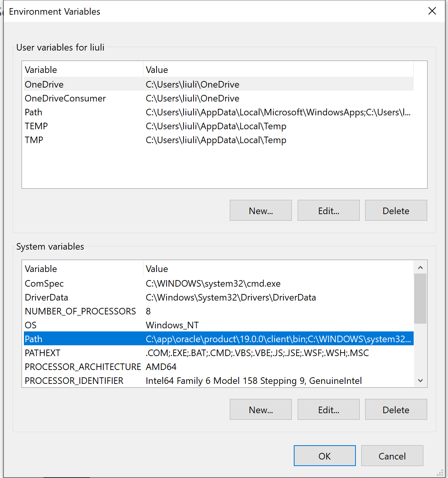Select the PATHEXT system variable
The width and height of the screenshot is (448, 478).
[42, 353]
